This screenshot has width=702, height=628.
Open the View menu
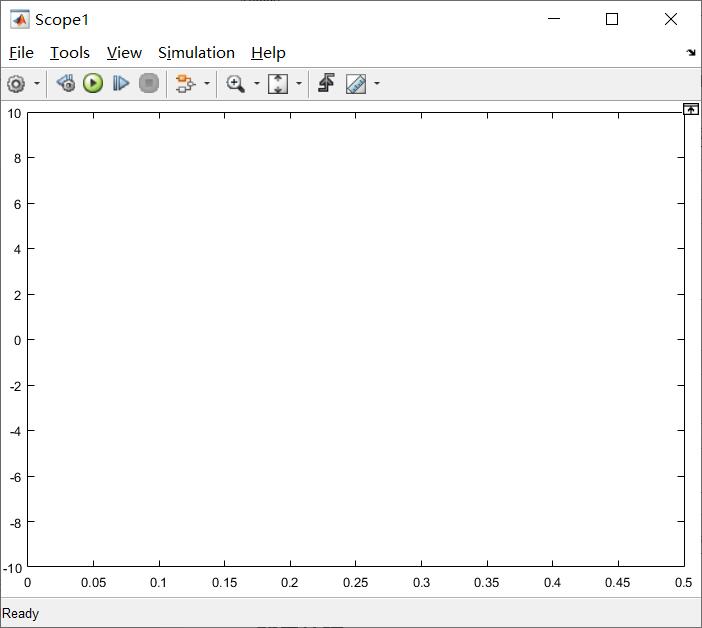pyautogui.click(x=124, y=53)
